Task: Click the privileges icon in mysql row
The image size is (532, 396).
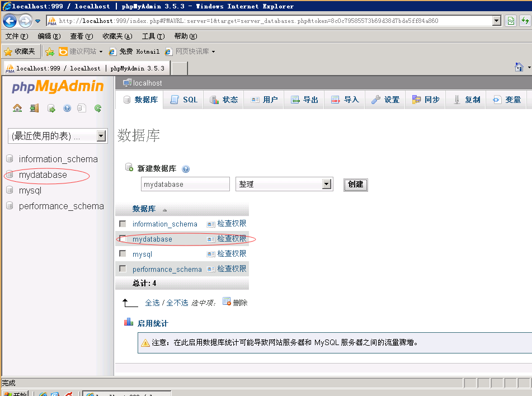Action: point(211,254)
